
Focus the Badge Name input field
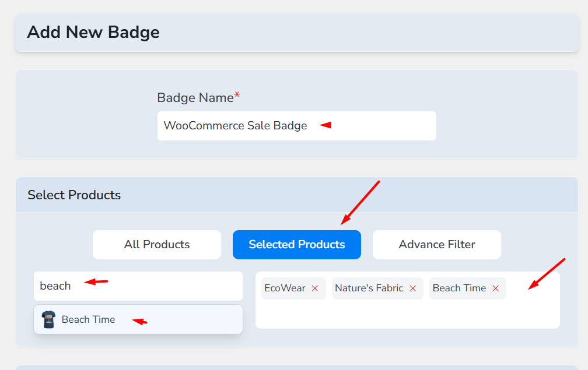[296, 126]
